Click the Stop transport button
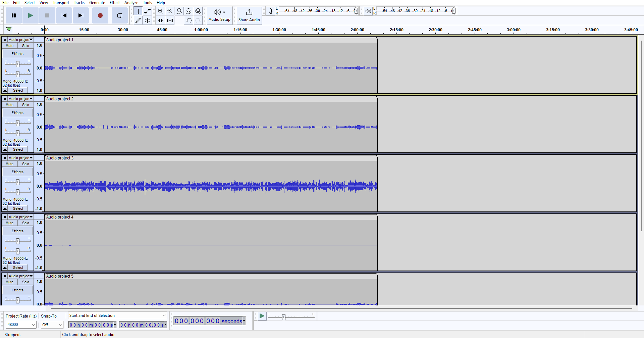 coord(47,15)
